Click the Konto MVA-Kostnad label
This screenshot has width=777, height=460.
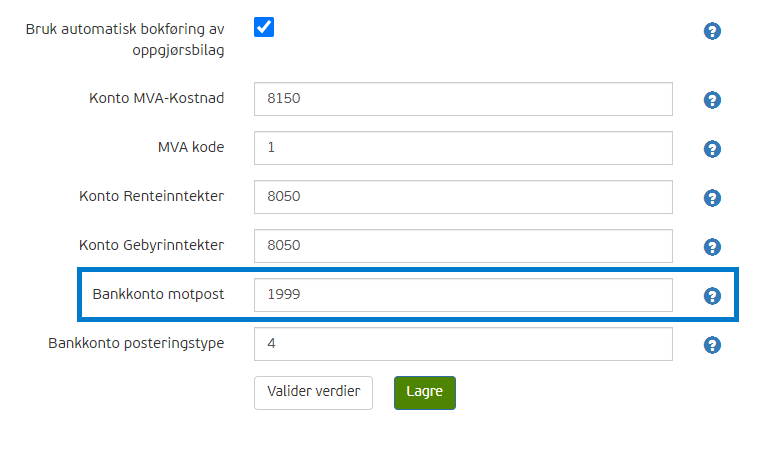click(x=157, y=98)
